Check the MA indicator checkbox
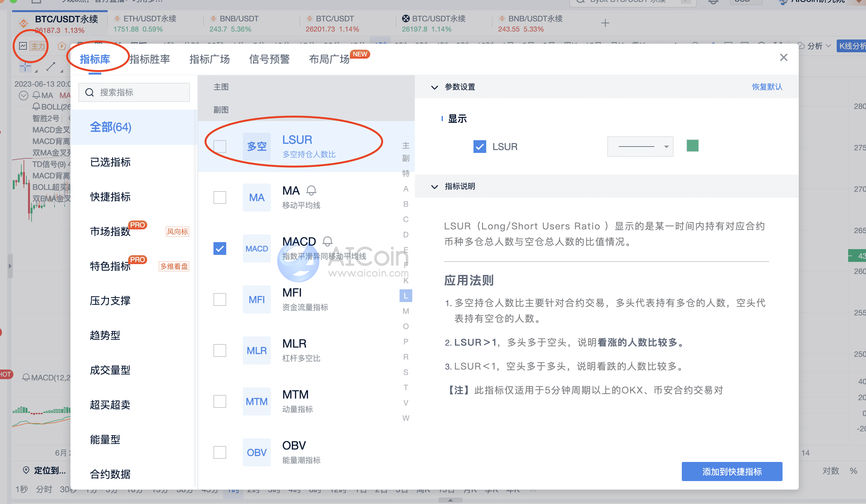Image resolution: width=866 pixels, height=504 pixels. [x=220, y=198]
